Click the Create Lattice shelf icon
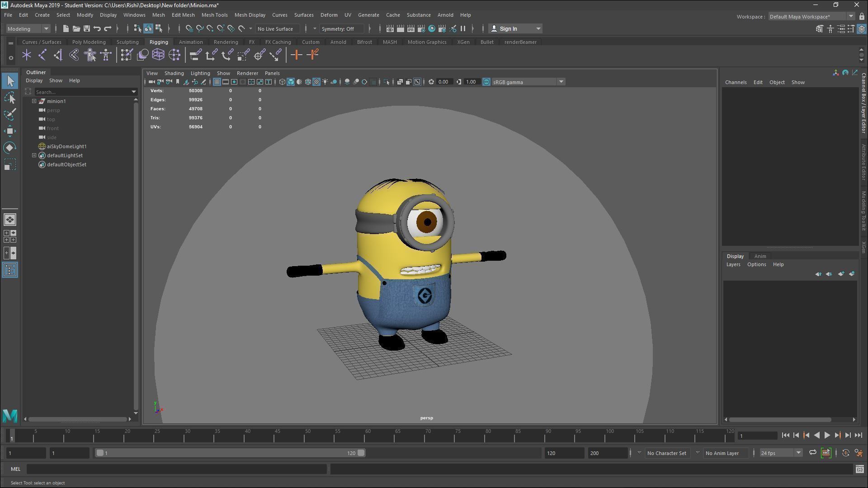This screenshot has height=488, width=868. click(x=158, y=55)
